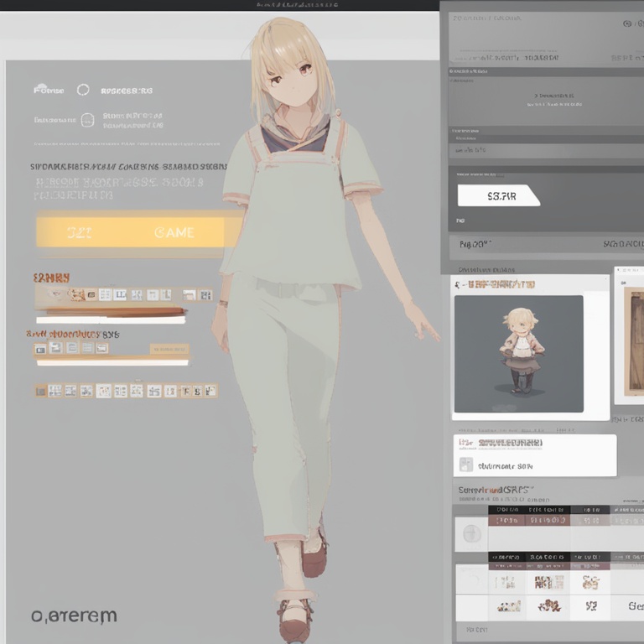Select the small dark card icon in the first icon row
This screenshot has width=644, height=644.
click(x=91, y=294)
